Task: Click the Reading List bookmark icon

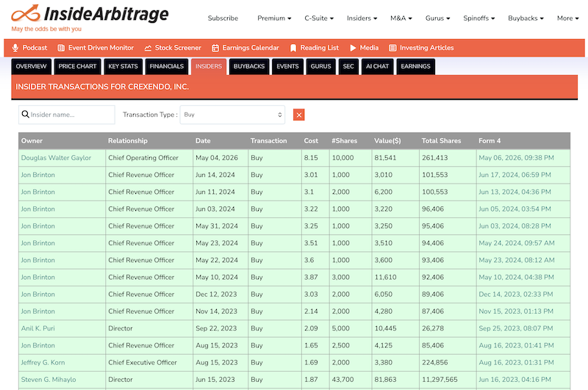Action: click(293, 48)
